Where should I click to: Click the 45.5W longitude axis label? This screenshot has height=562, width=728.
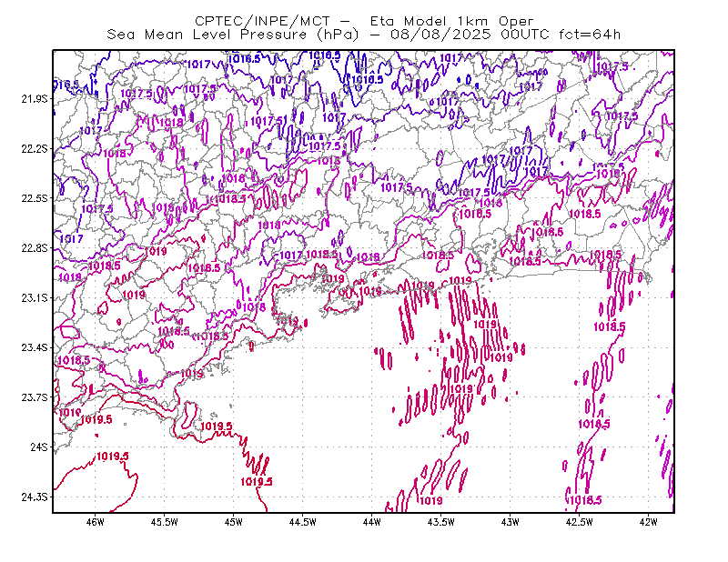pyautogui.click(x=165, y=522)
